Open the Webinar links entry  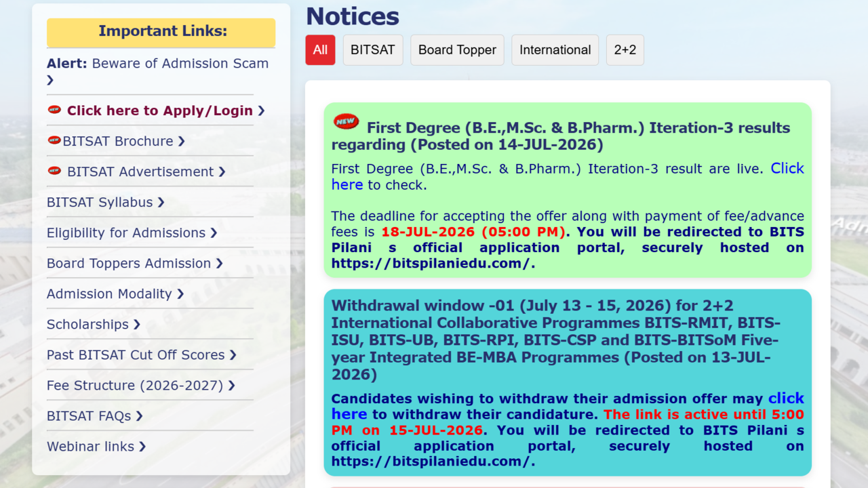coord(90,446)
